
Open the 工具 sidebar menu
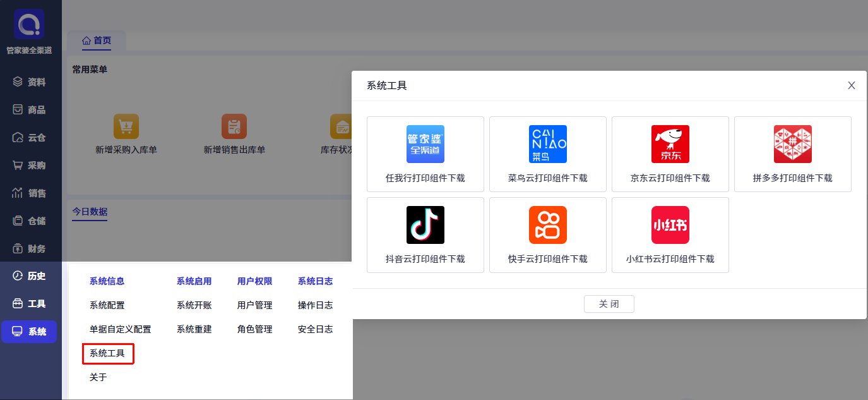click(29, 304)
